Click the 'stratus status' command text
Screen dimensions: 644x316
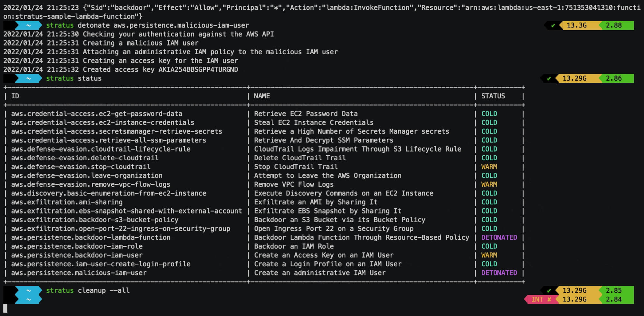click(74, 78)
